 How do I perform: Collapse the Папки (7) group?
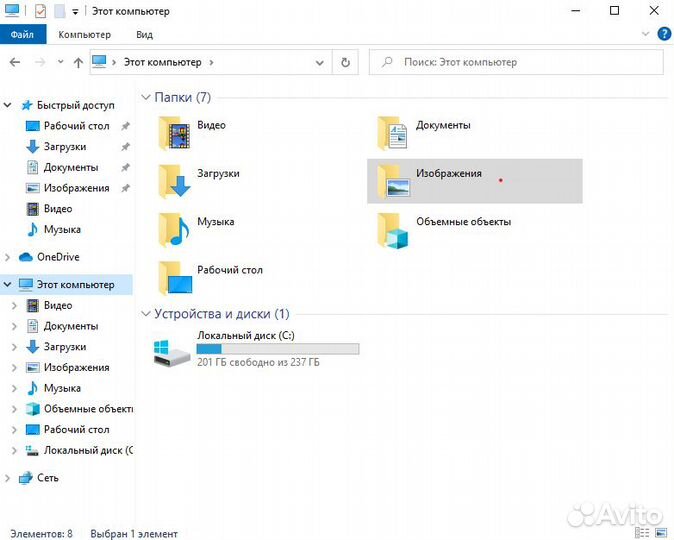[x=146, y=98]
